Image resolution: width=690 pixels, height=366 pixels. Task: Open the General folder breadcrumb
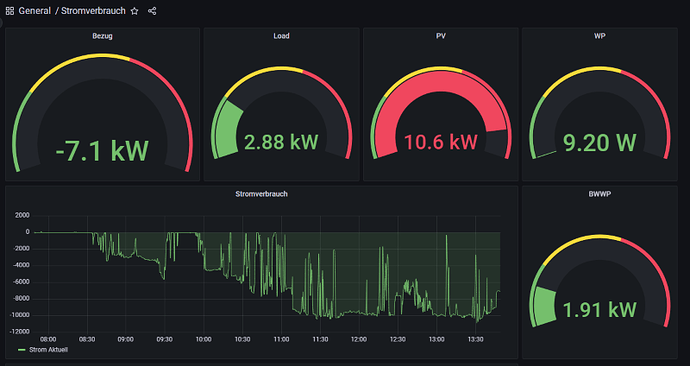click(x=35, y=11)
